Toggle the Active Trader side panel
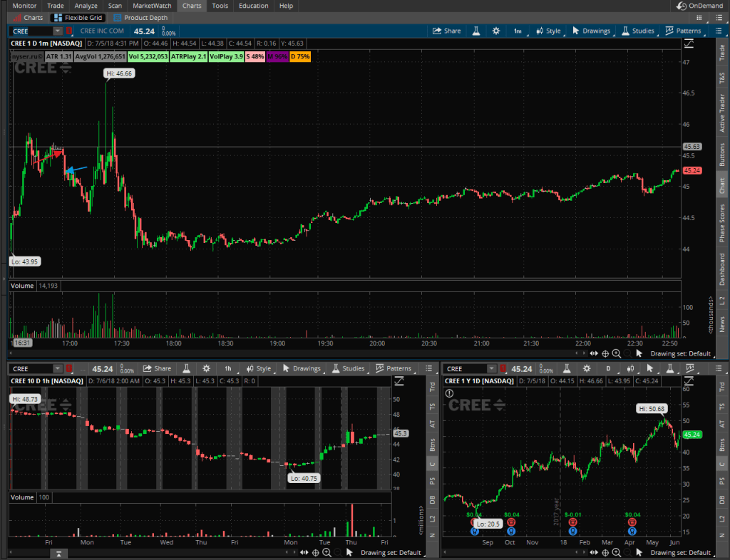 [721, 113]
